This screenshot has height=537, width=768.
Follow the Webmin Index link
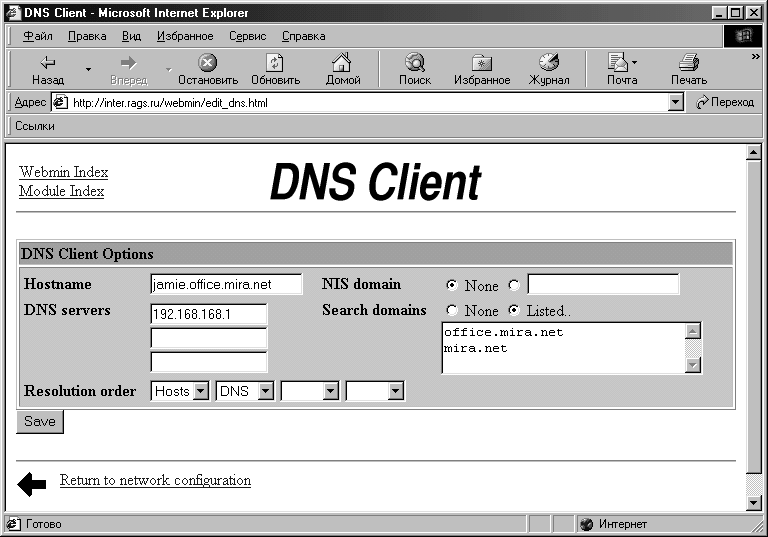tap(64, 172)
